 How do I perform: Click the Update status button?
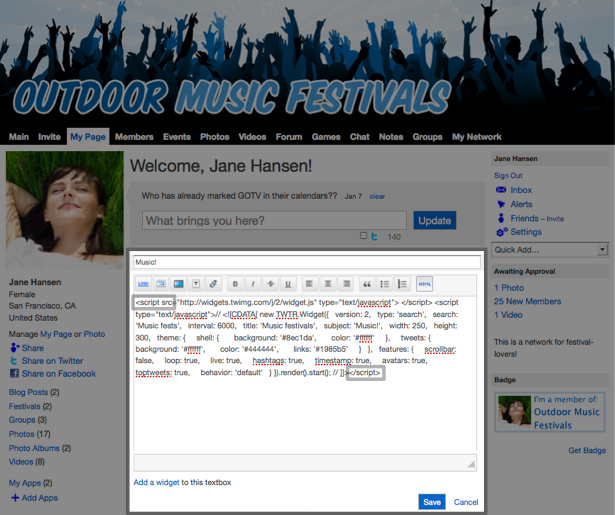[435, 220]
